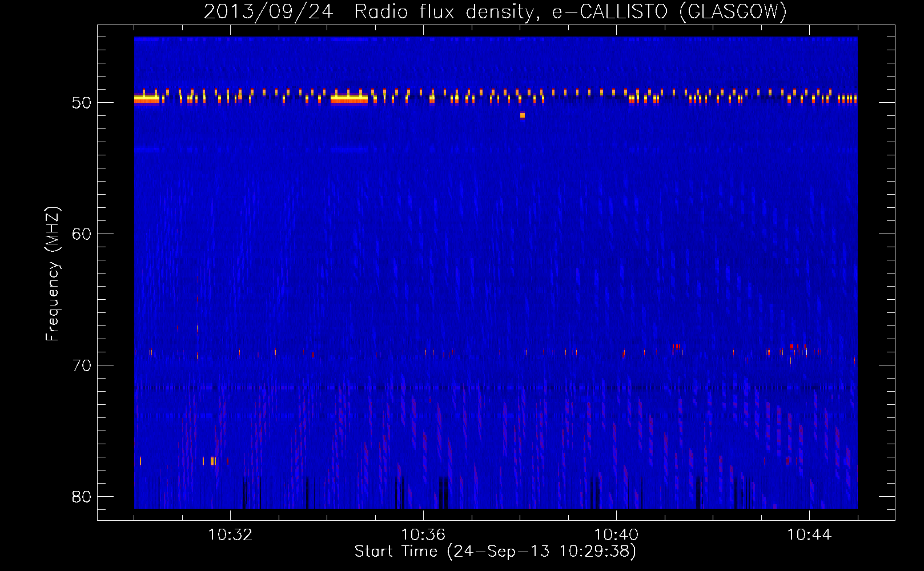This screenshot has width=924, height=571.
Task: Click the 10:32 time tick label
Action: (230, 535)
